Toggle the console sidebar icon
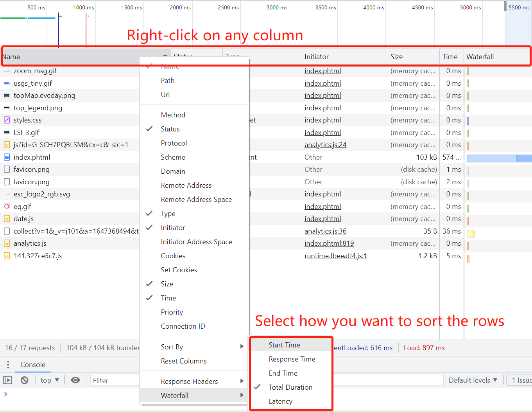 [x=7, y=380]
